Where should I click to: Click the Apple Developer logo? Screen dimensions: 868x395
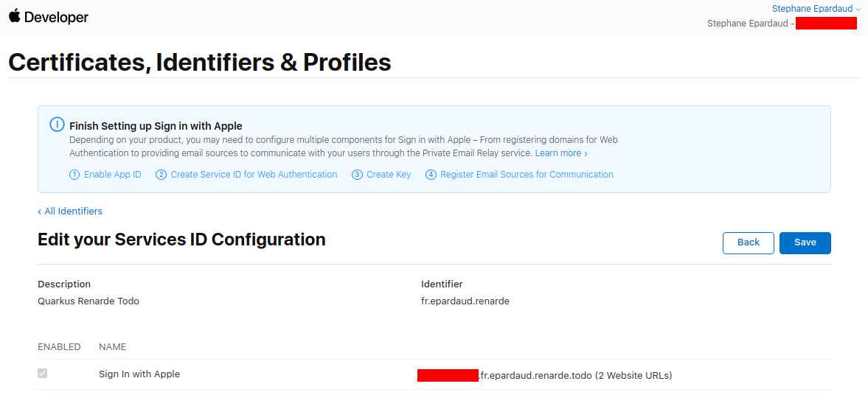click(x=49, y=17)
